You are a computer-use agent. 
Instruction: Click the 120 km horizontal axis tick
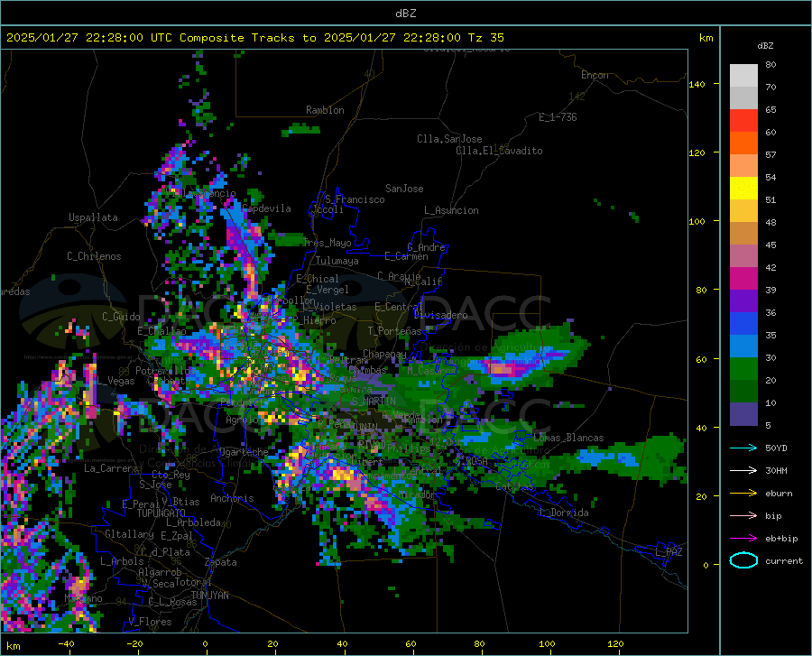(615, 643)
